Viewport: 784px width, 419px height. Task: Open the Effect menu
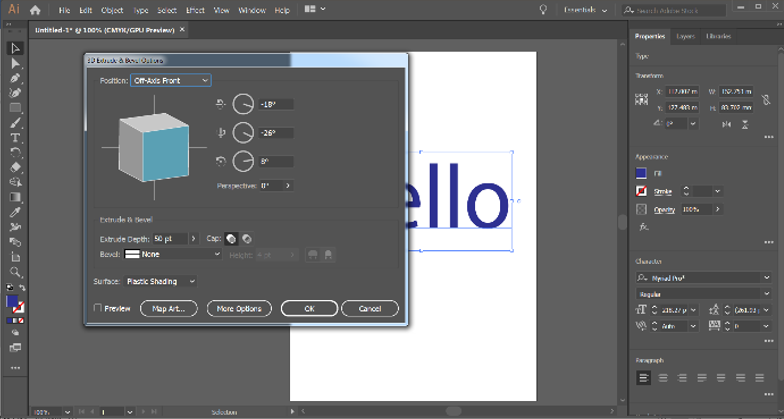(195, 10)
